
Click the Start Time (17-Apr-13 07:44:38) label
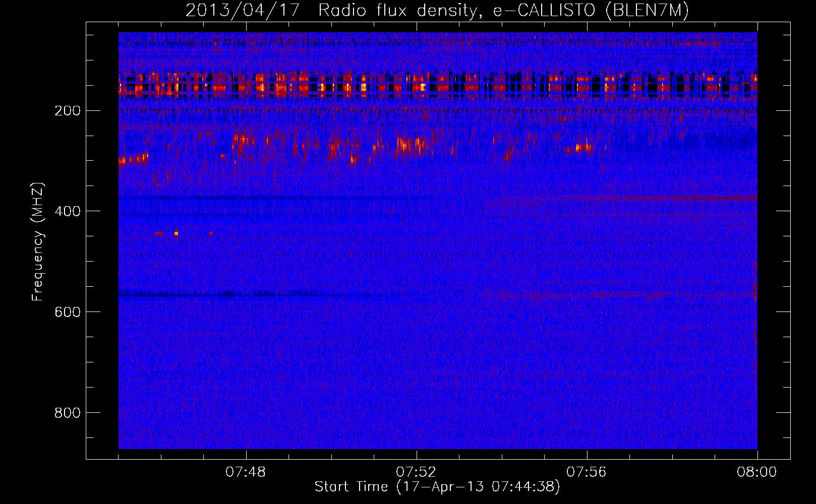pos(437,487)
